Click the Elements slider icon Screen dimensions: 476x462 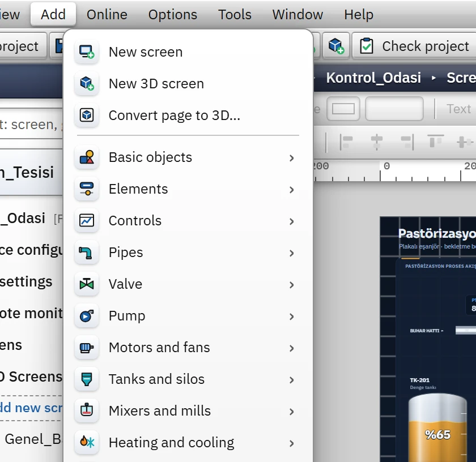click(x=87, y=189)
